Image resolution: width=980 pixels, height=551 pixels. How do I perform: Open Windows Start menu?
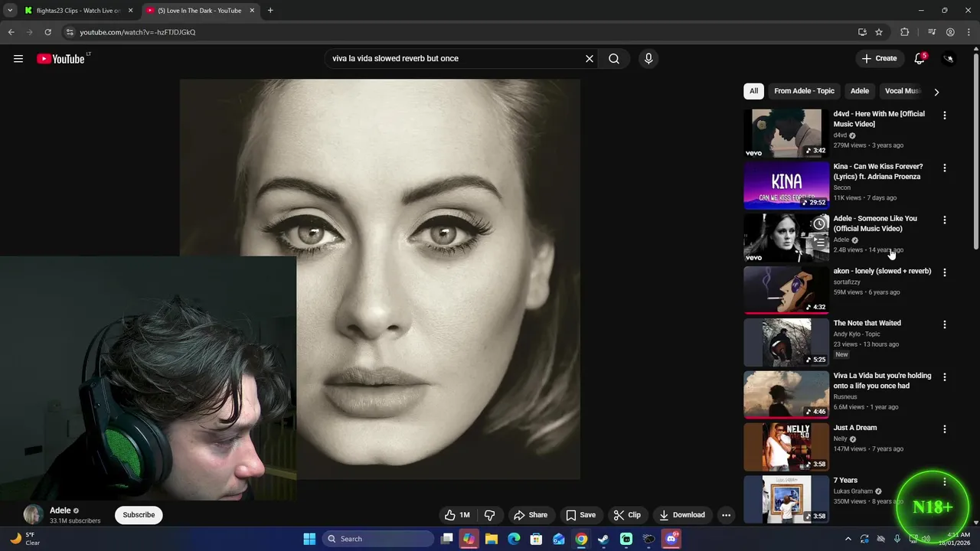[309, 539]
